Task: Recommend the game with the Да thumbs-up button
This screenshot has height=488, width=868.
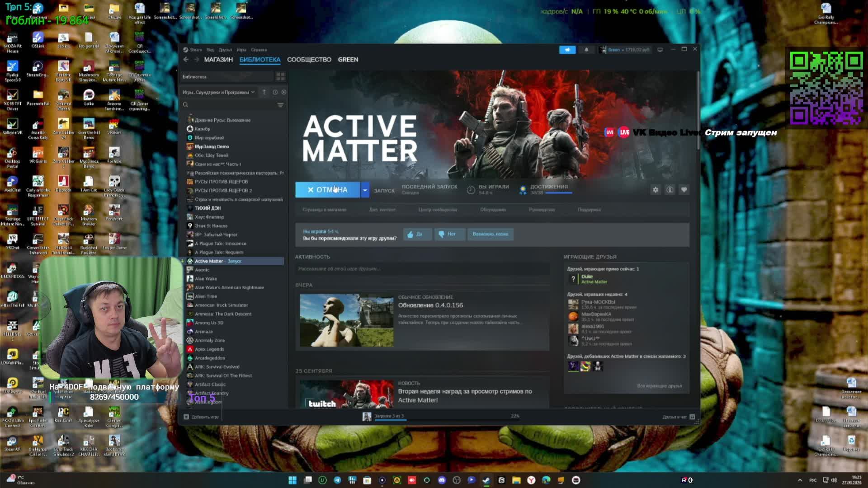Action: click(x=417, y=234)
